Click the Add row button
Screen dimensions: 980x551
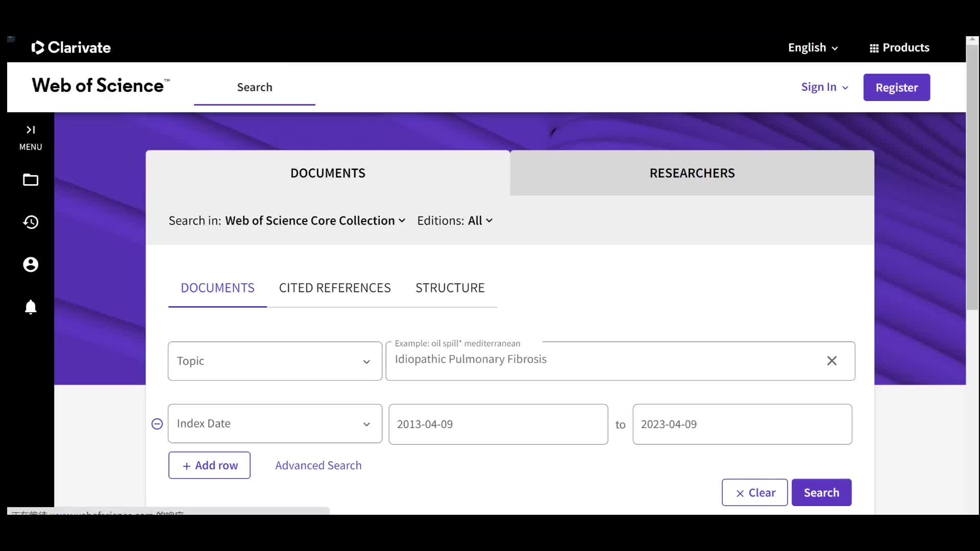209,465
